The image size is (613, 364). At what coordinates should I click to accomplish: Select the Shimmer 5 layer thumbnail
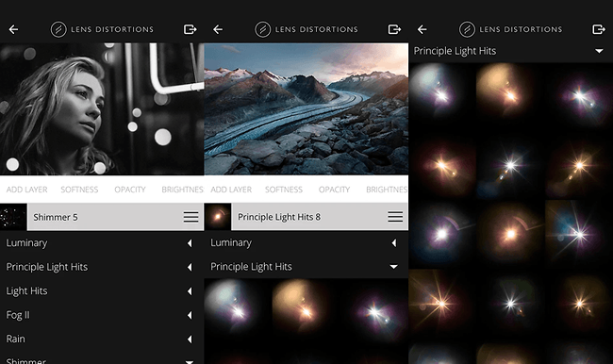[x=13, y=217]
